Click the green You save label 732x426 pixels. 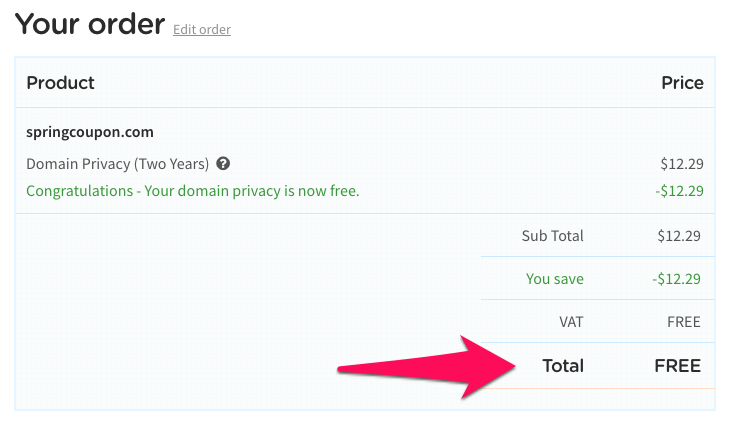pyautogui.click(x=555, y=279)
